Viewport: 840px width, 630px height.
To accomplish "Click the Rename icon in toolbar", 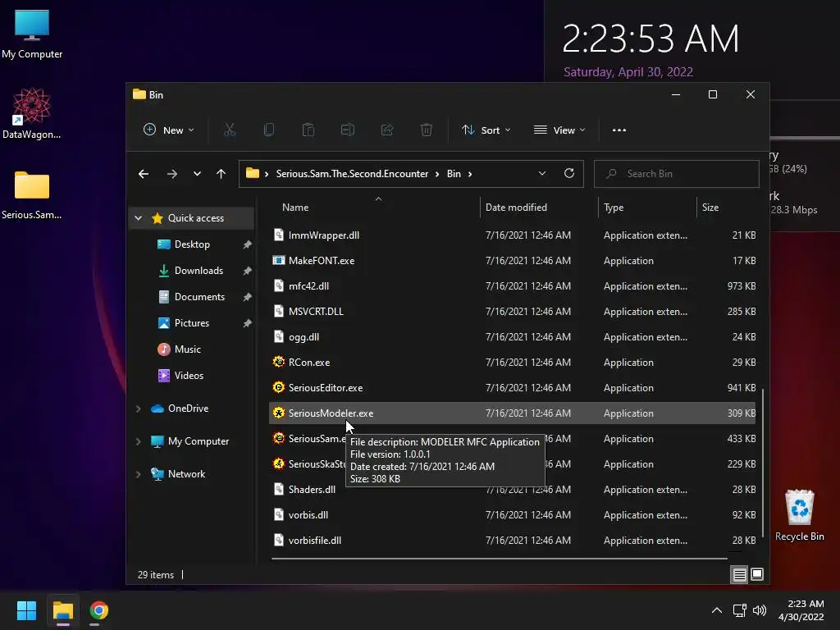I will tap(348, 130).
